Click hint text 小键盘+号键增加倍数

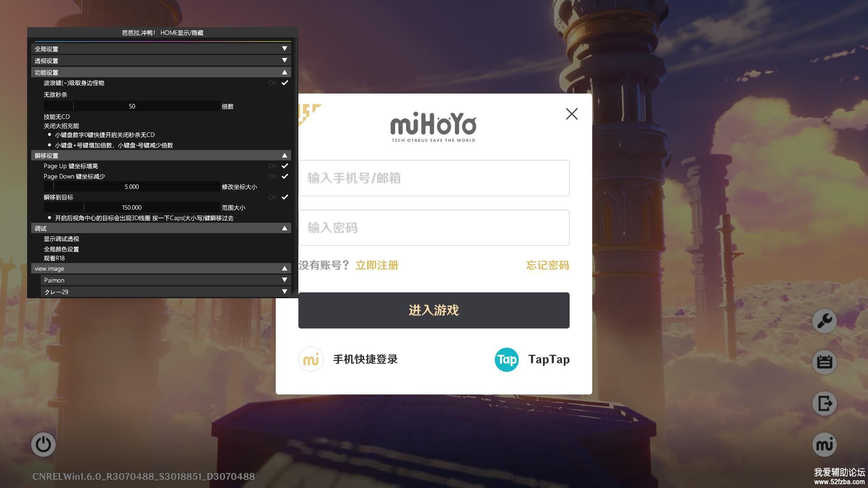click(114, 145)
